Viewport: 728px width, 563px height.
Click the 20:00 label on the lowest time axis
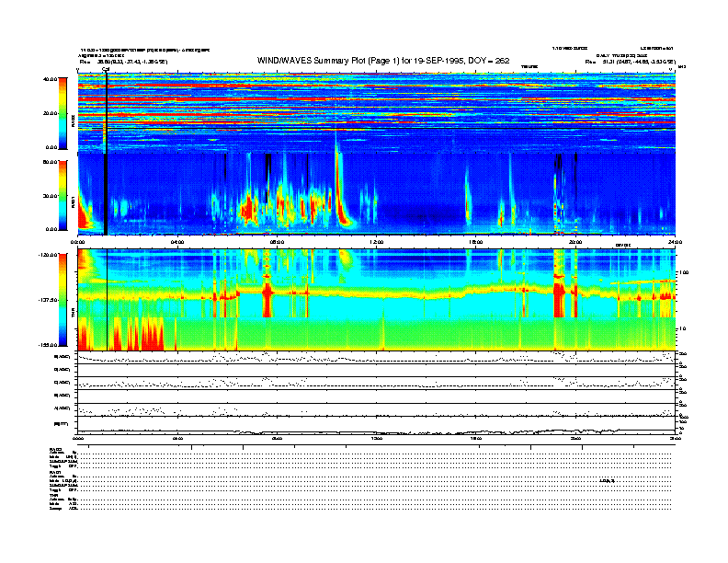click(575, 439)
